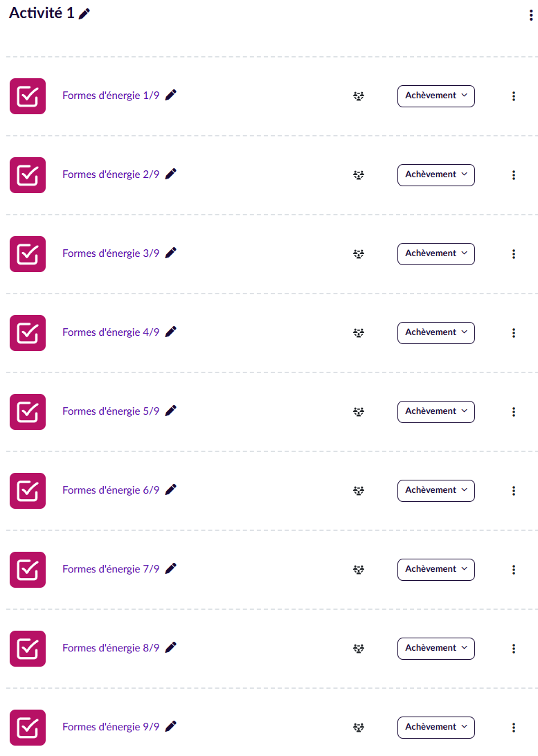This screenshot has height=756, width=538.
Task: Rename Formes d'énergie 4/9 with pencil icon
Action: click(x=171, y=332)
